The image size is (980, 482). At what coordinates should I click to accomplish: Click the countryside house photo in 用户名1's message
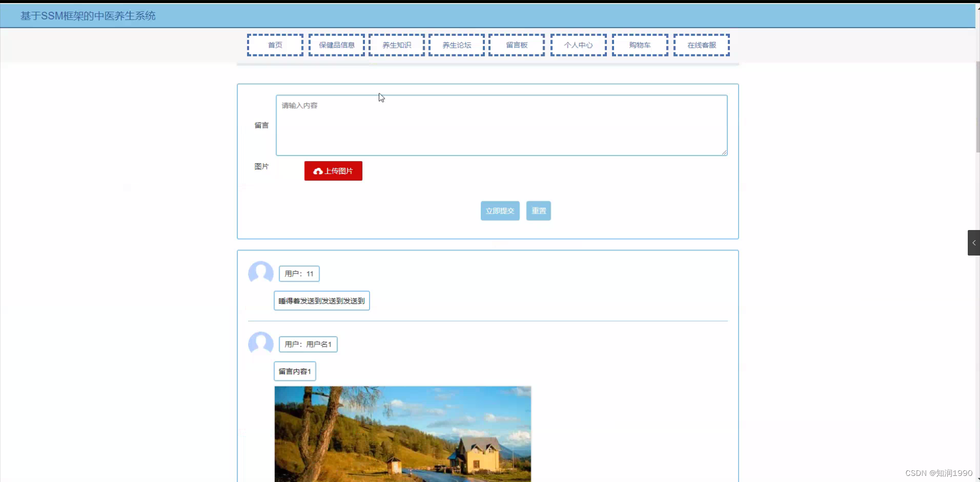tap(402, 434)
